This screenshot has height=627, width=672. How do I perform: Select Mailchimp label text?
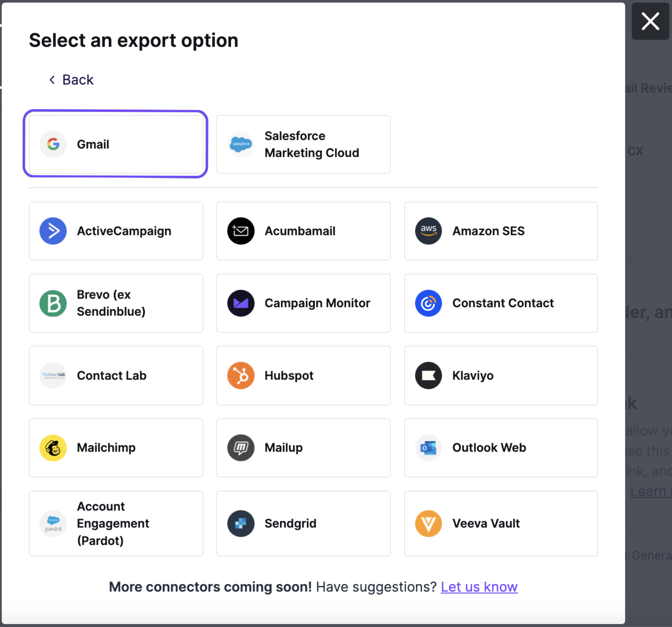coord(106,448)
